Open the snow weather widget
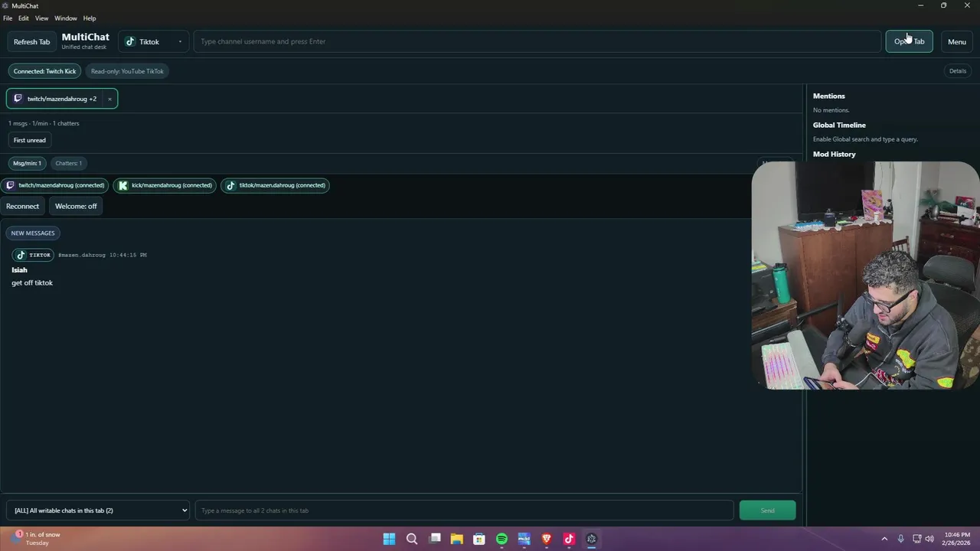The width and height of the screenshot is (980, 551). coord(37,539)
